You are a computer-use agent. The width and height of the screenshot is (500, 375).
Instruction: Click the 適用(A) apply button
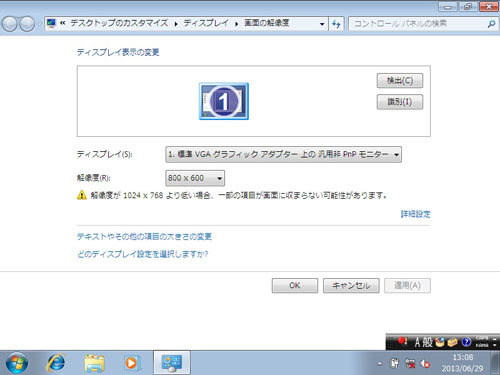point(407,286)
